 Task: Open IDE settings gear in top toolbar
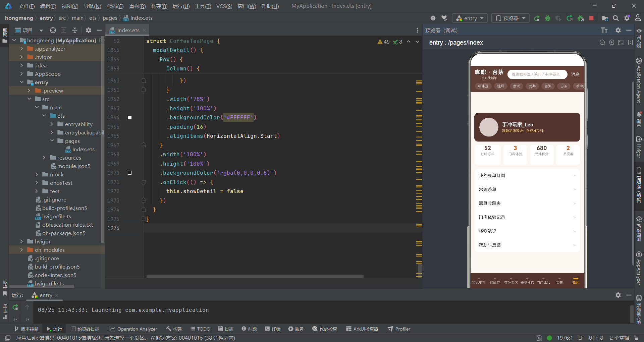(x=627, y=18)
